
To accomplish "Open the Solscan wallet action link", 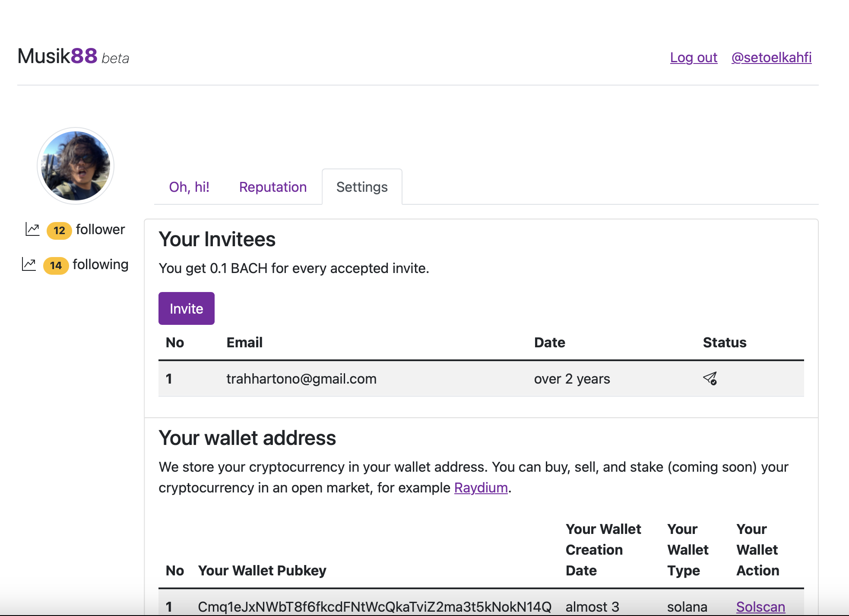I will [x=760, y=606].
